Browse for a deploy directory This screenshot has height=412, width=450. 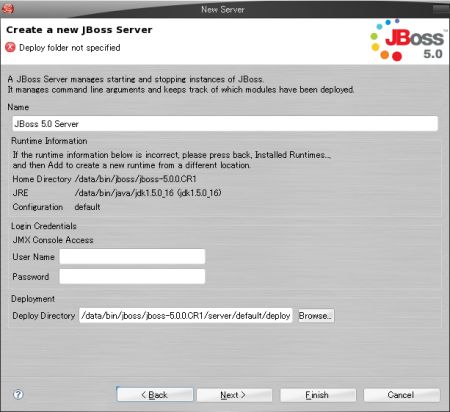click(316, 315)
